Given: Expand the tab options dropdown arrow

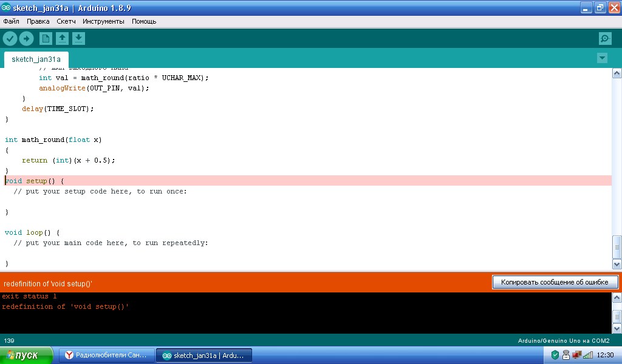Looking at the screenshot, I should tap(602, 58).
